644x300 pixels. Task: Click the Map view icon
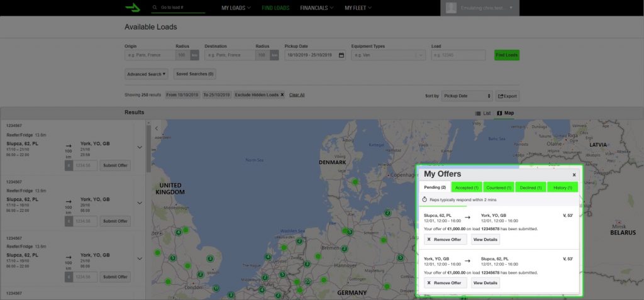point(499,113)
